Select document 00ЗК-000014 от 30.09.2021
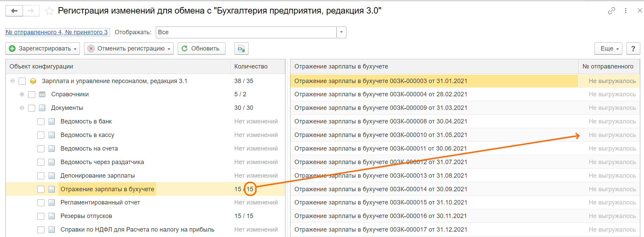 pos(434,189)
